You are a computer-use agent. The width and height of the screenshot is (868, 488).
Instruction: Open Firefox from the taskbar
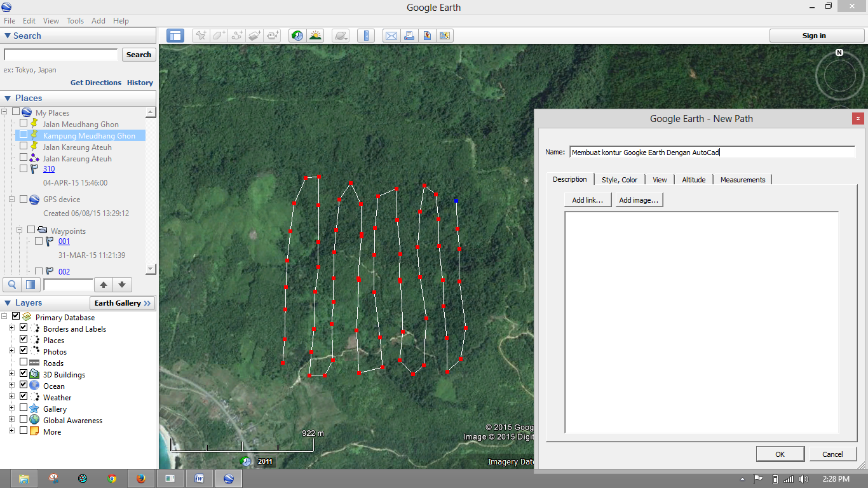click(141, 478)
